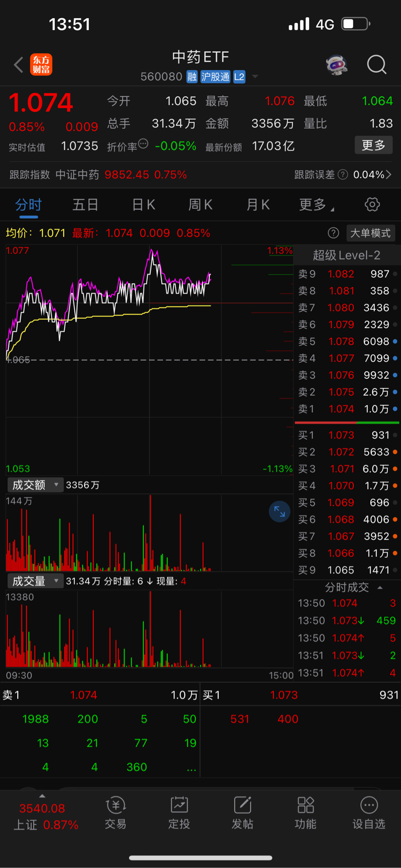Click the 超级Level-2 header
The height and width of the screenshot is (868, 401).
[x=347, y=255]
